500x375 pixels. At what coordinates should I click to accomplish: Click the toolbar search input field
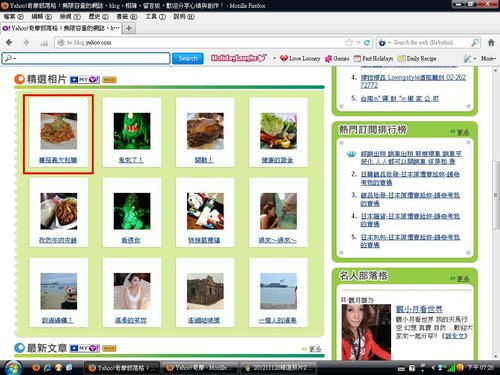(86, 58)
